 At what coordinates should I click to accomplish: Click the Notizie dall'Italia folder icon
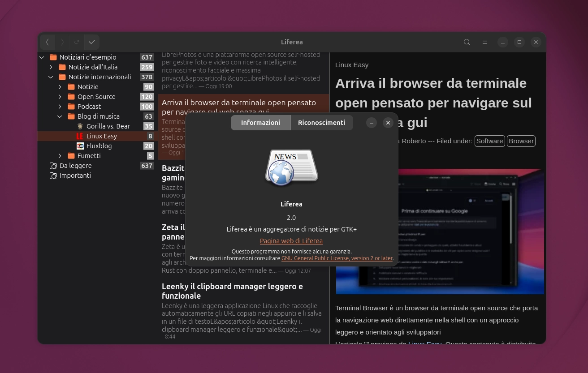point(62,67)
